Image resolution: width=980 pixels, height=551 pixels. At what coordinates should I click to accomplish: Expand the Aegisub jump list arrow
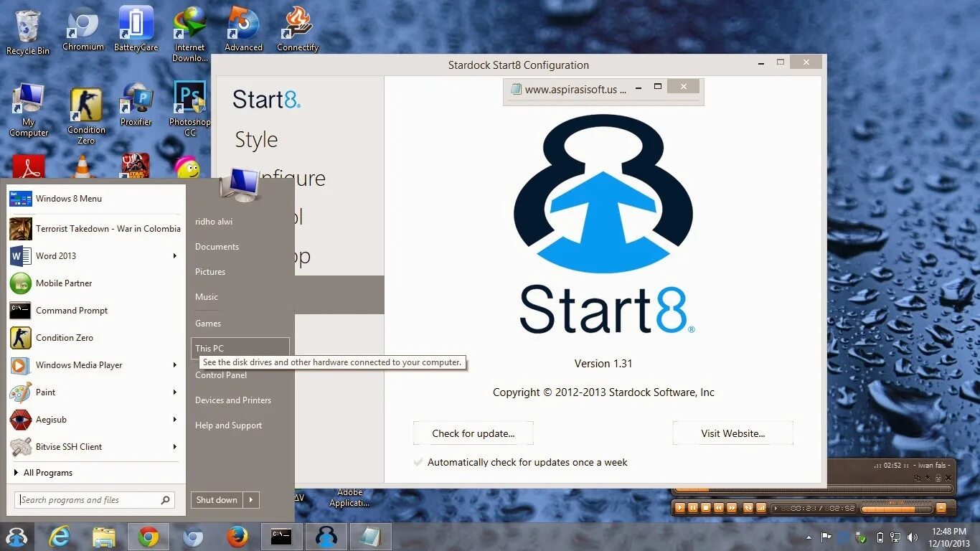coord(174,420)
